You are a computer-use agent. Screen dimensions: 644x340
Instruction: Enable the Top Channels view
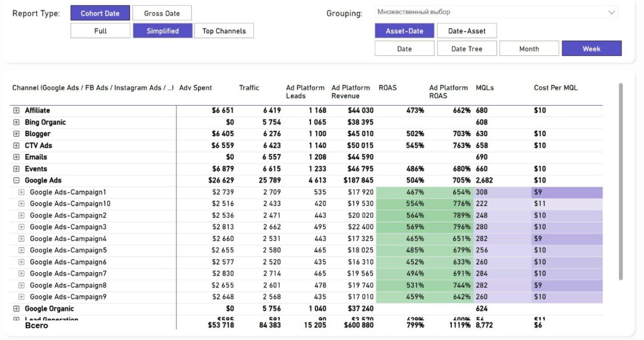[224, 31]
